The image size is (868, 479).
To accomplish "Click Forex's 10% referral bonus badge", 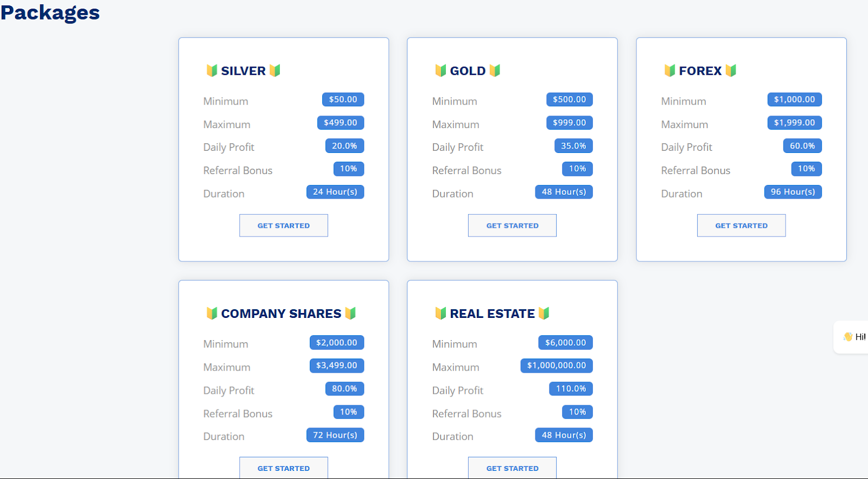I will point(807,169).
